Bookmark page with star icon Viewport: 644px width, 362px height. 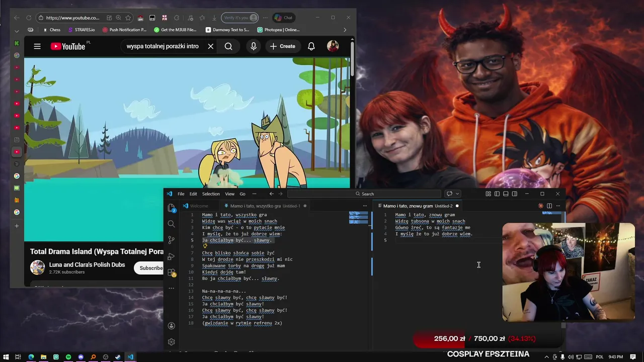coord(128,18)
